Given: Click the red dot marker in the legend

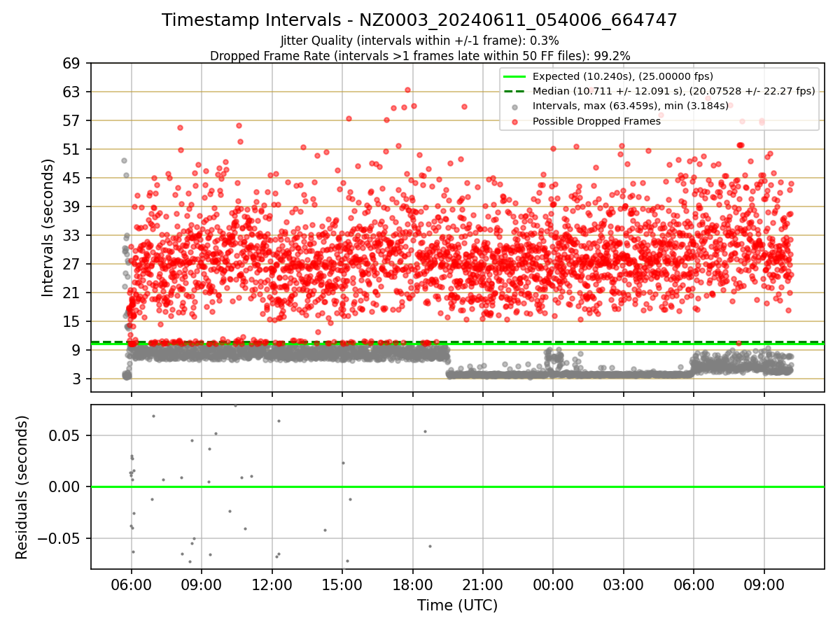Looking at the screenshot, I should coord(514,122).
